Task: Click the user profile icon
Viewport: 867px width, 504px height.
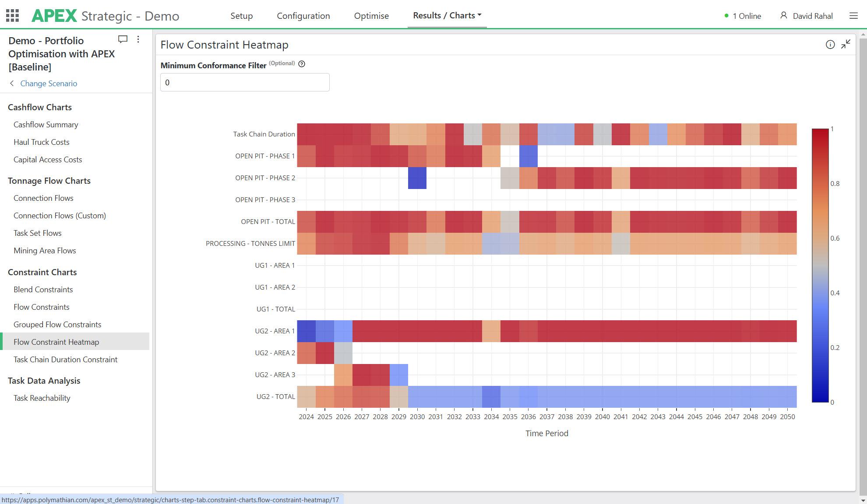Action: 783,16
